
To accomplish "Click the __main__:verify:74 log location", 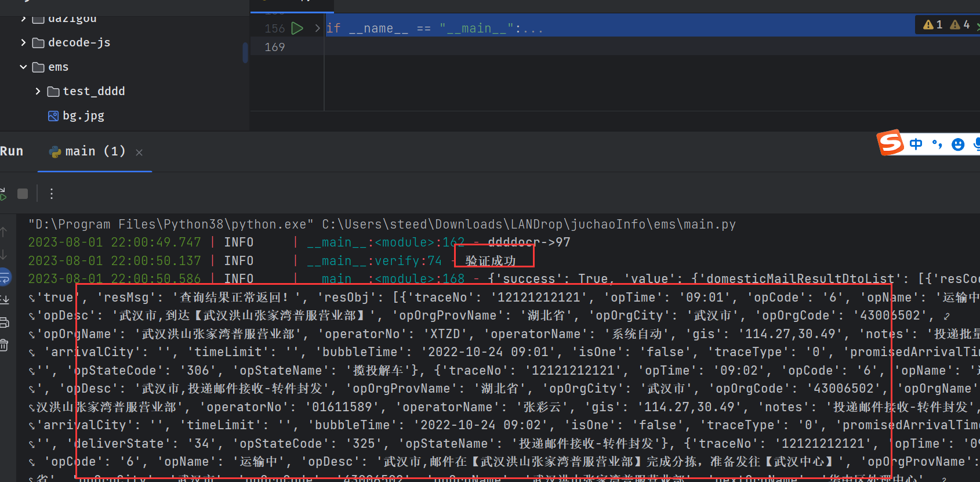I will click(x=374, y=260).
